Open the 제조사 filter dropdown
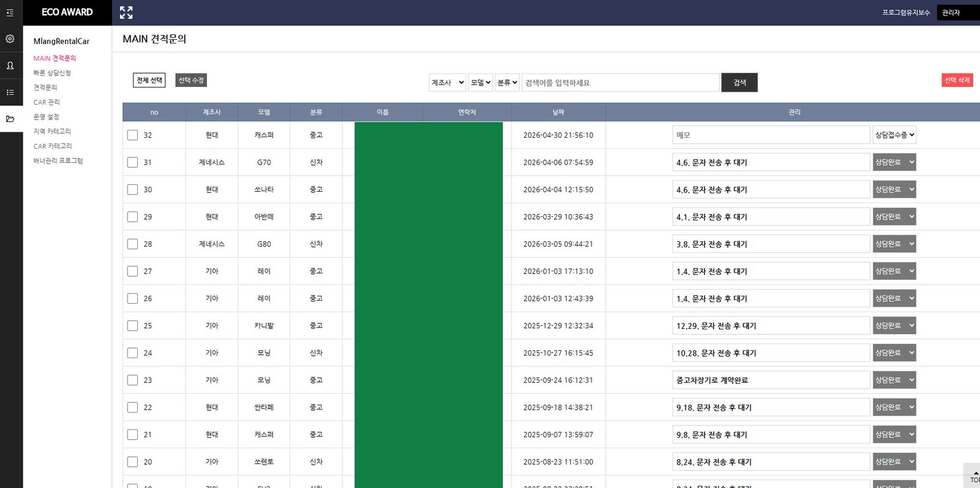 point(448,83)
